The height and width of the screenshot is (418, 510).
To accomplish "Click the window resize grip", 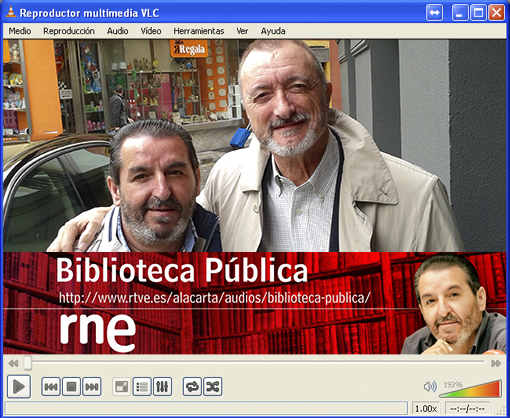I will [501, 410].
